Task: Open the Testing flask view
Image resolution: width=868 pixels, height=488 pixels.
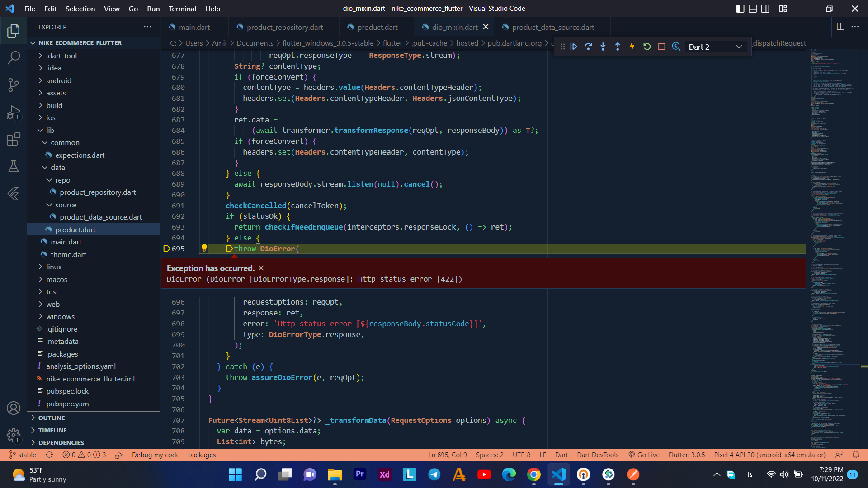Action: coord(14,166)
